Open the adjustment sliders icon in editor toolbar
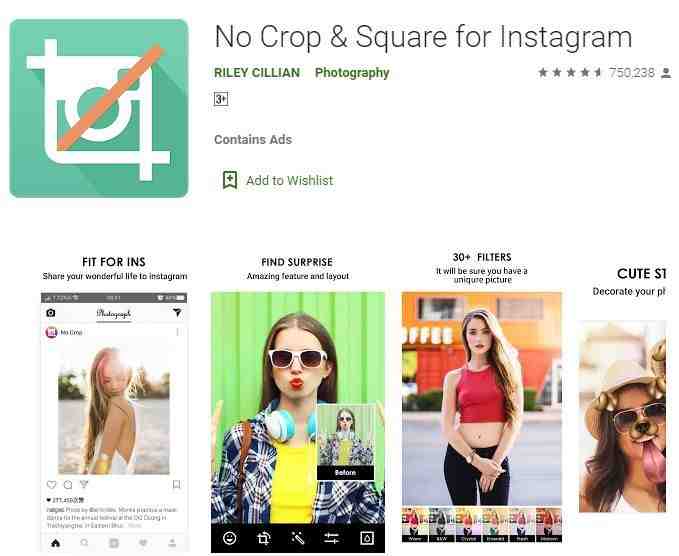 pos(332,538)
